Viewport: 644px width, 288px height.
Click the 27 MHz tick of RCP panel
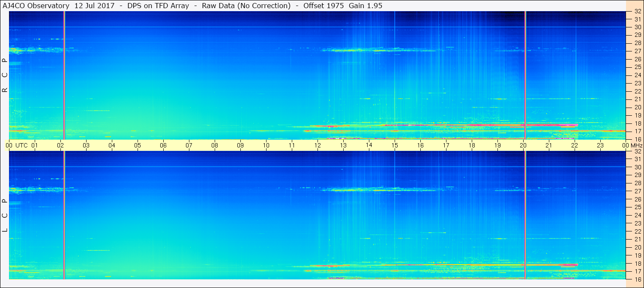(637, 51)
